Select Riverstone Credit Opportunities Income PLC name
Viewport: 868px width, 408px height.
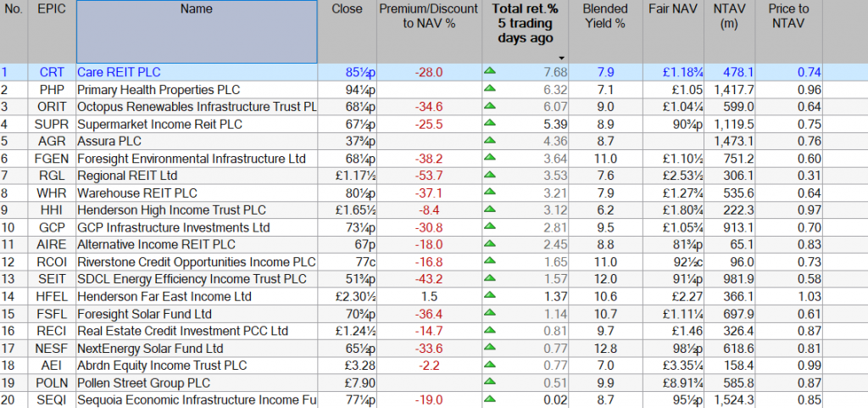point(197,262)
